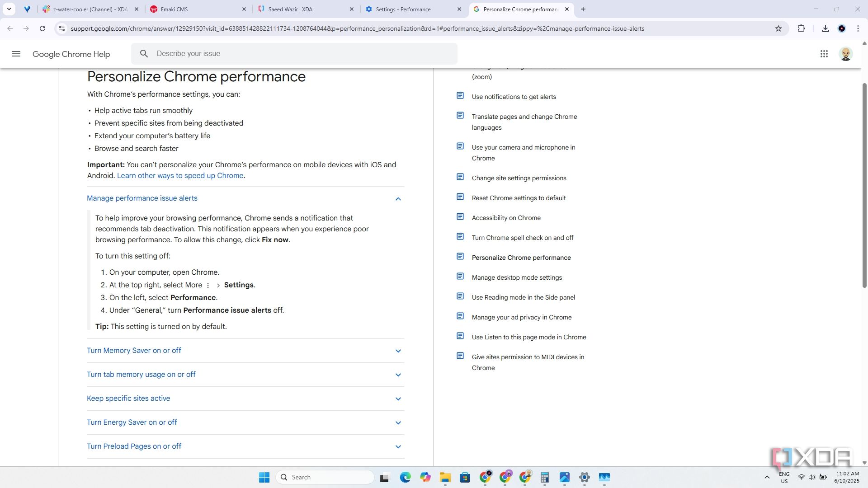Collapse Manage performance issue alerts section
Viewport: 868px width, 488px height.
click(398, 199)
